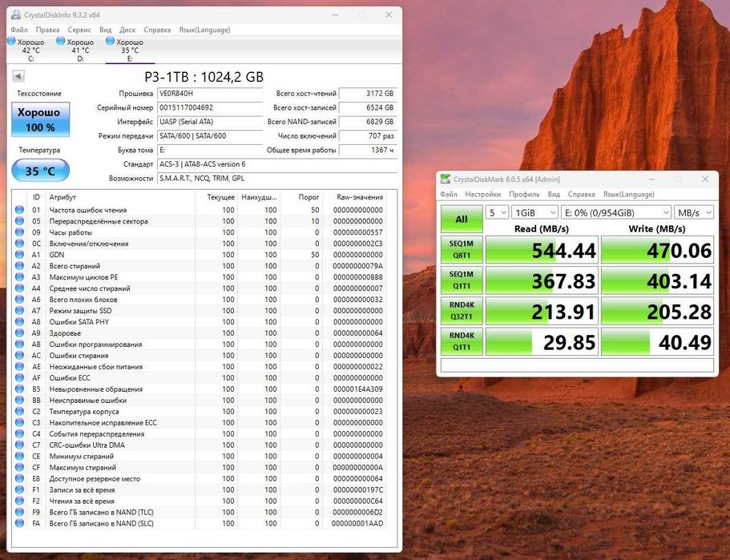Image resolution: width=730 pixels, height=560 pixels.
Task: Click status orb for attribute C2 Температура корпуса
Action: 19,411
